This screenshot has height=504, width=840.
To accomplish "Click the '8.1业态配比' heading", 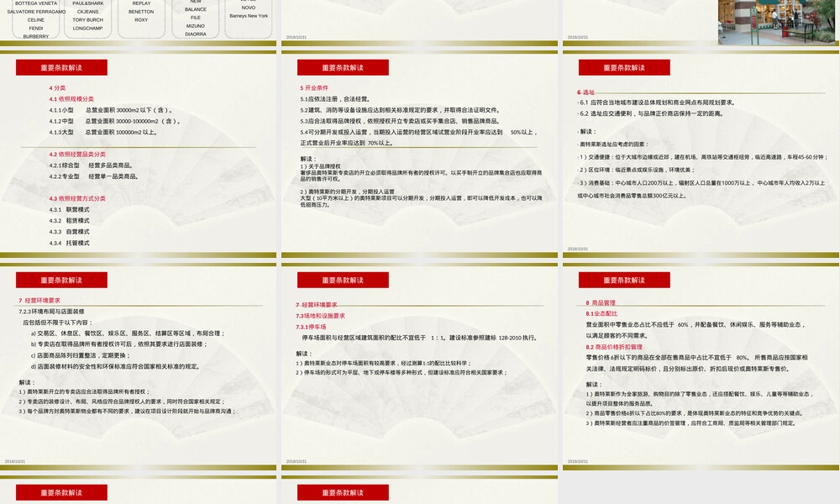I will coord(601,314).
